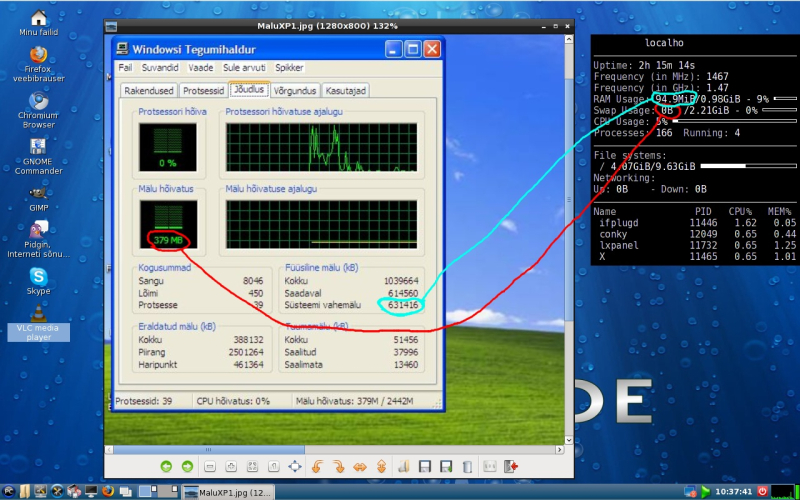Screen dimensions: 800x500
Task: Click the zoom in toolbar icon
Action: [x=231, y=466]
